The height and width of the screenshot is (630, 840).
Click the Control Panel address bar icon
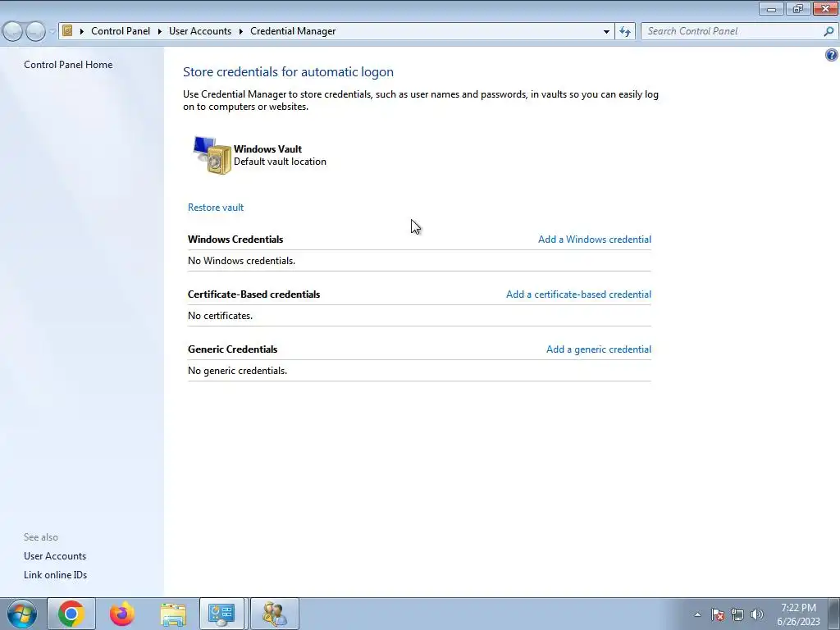pos(67,30)
